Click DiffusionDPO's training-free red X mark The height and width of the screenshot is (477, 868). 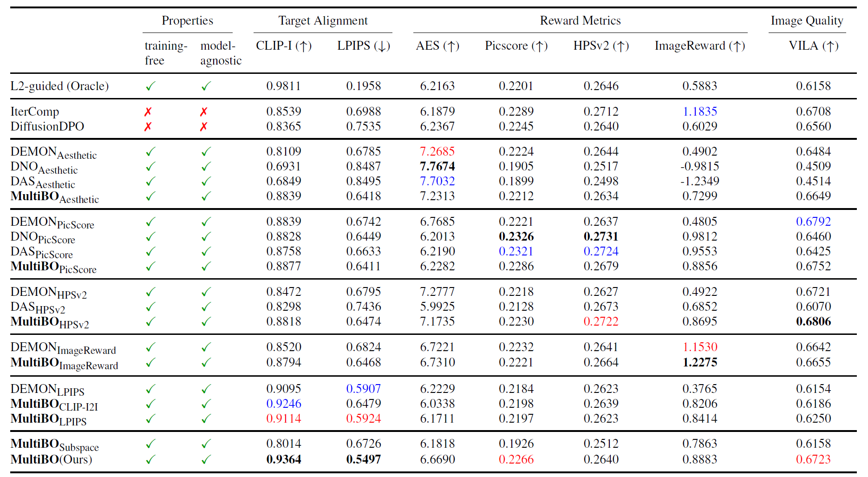(x=148, y=127)
